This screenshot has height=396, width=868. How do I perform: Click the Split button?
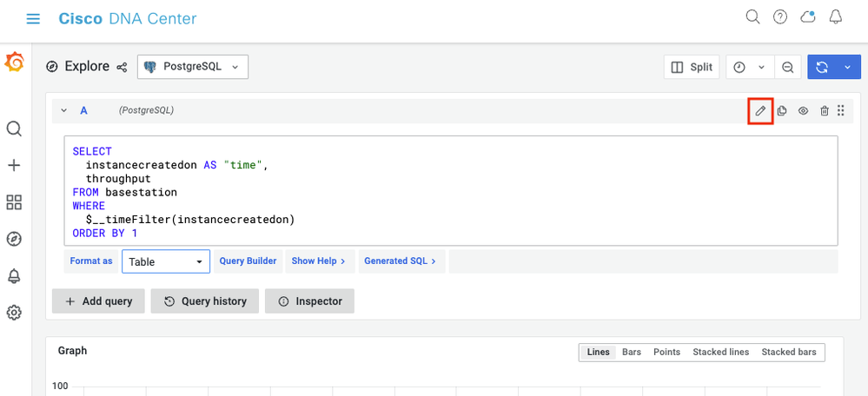tap(692, 67)
